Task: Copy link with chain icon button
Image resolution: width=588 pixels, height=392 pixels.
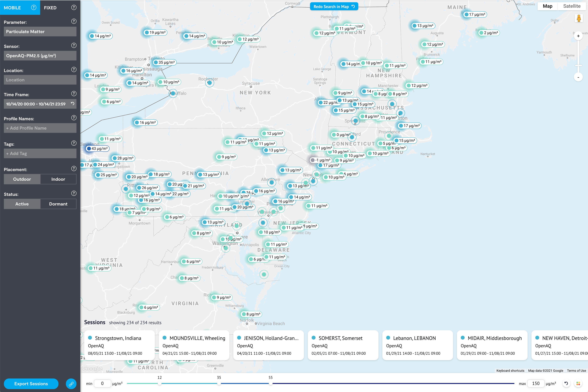Action: tap(71, 384)
